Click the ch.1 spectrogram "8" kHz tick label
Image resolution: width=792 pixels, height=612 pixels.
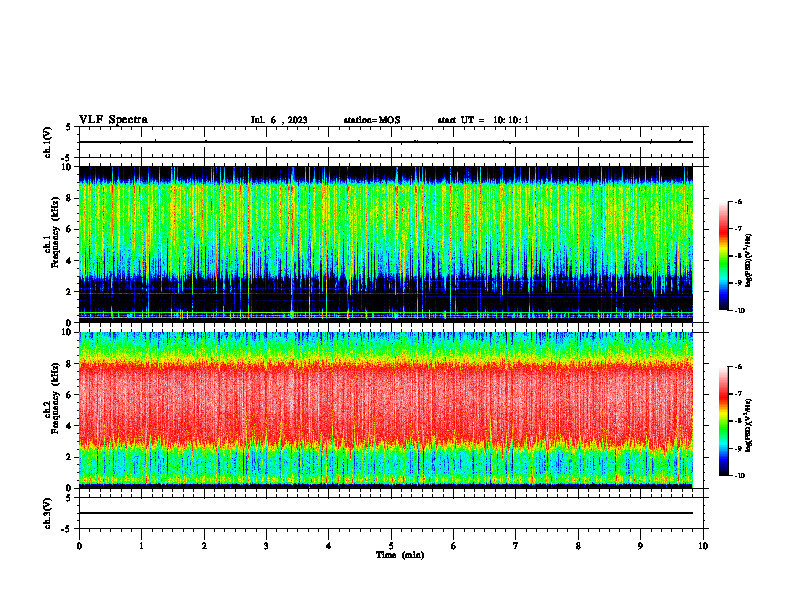point(69,198)
